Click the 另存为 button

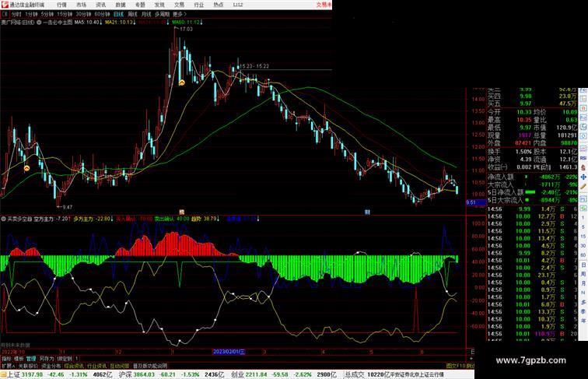(47, 359)
